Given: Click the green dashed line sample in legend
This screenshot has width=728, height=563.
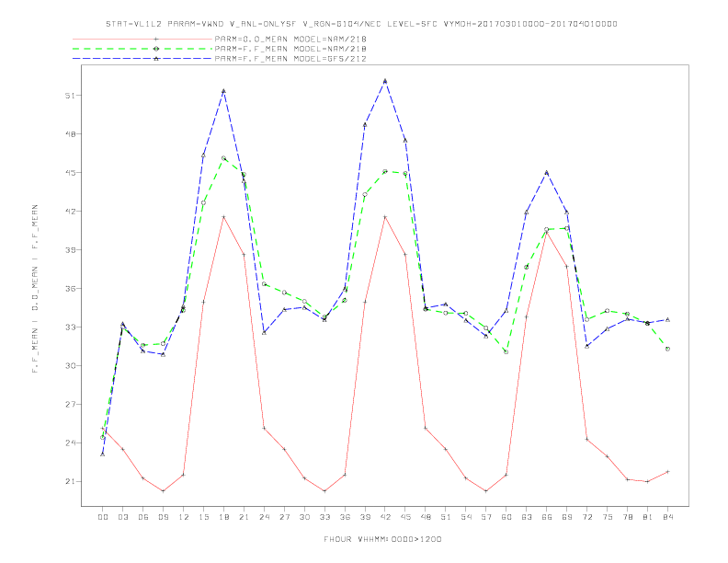Looking at the screenshot, I should (142, 49).
